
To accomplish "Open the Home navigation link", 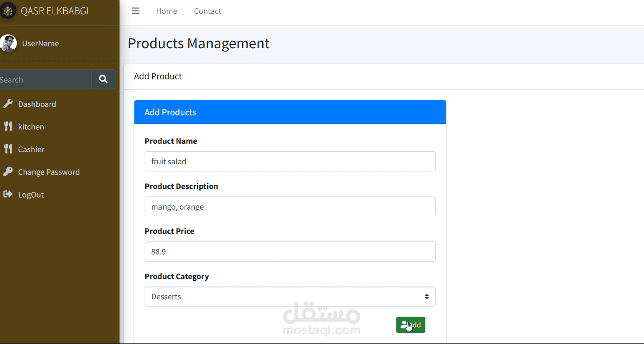I will click(x=167, y=11).
